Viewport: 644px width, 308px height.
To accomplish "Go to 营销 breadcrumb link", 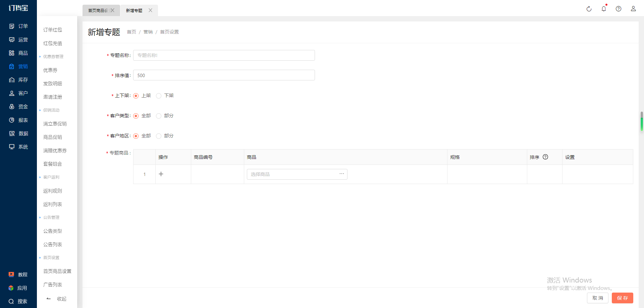I will [x=148, y=32].
